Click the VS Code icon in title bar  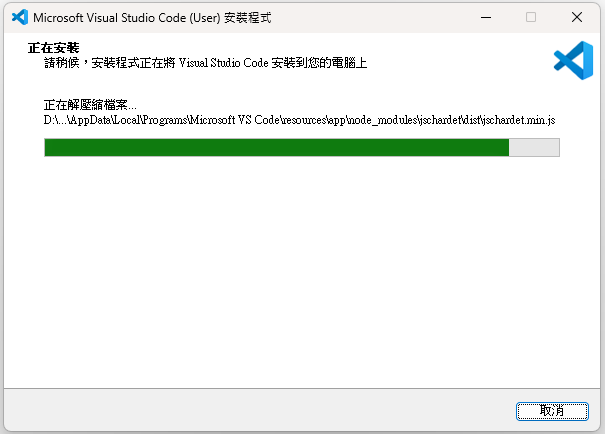tap(20, 17)
